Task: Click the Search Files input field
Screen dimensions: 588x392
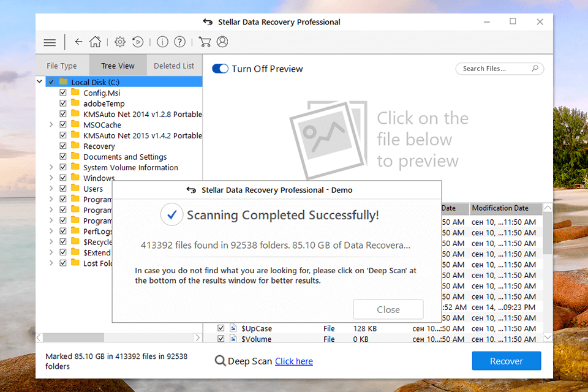Action: coord(495,69)
